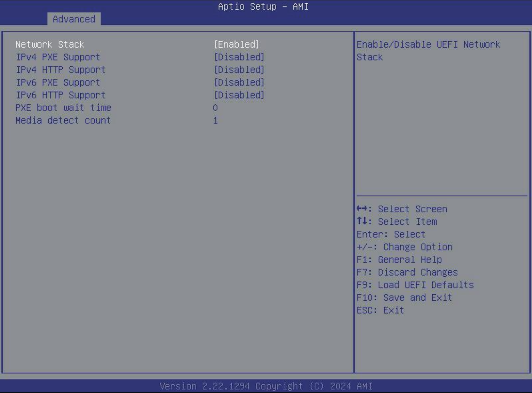Viewport: 532px width, 393px height.
Task: Click the Version 2.22.1294 copyright footer
Action: (266, 386)
